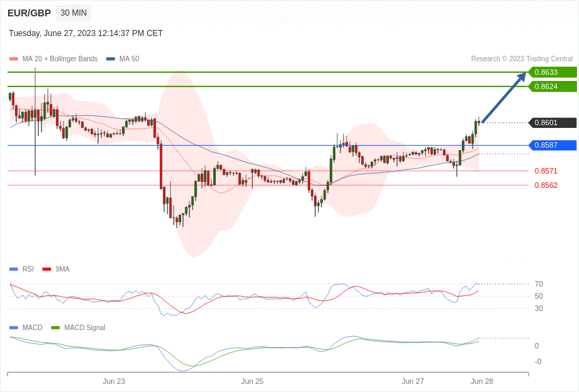579x392 pixels.
Task: Click the MACD legend label
Action: click(x=33, y=327)
